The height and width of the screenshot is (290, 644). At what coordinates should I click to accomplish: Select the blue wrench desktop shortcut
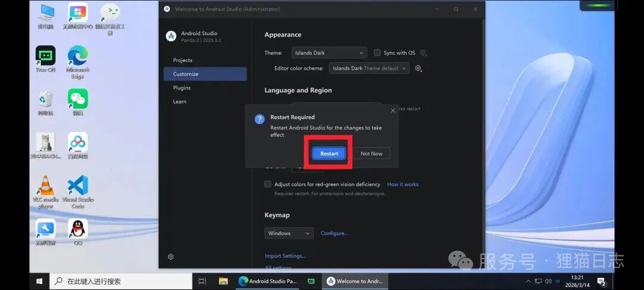tap(45, 232)
